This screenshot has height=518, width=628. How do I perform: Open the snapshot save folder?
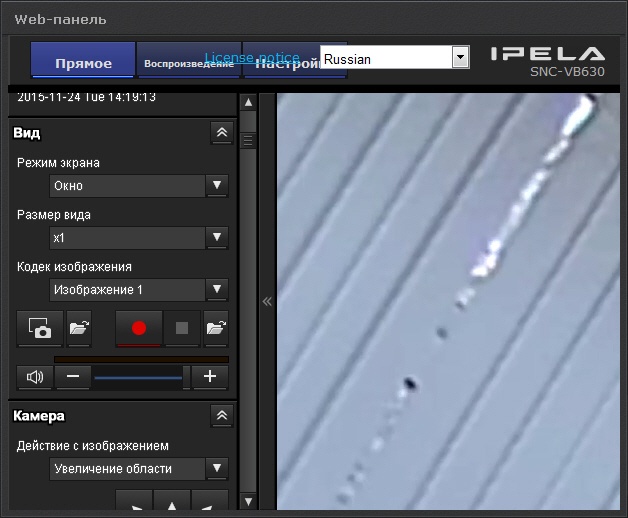(79, 328)
